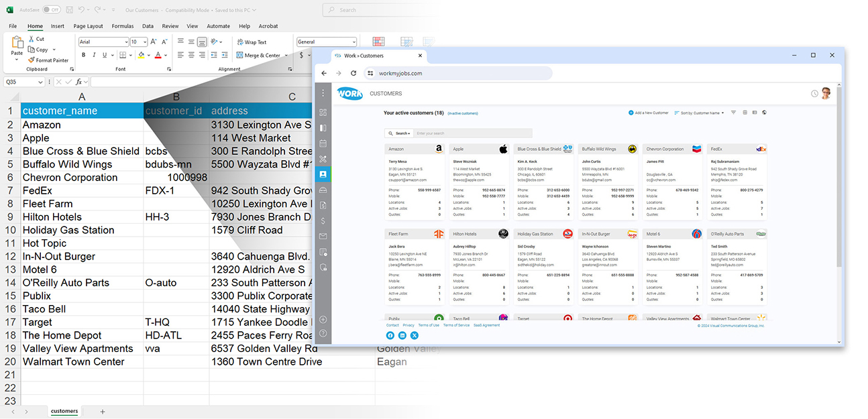The width and height of the screenshot is (868, 419).
Task: Click the filter lines icon on Customers page
Action: click(734, 113)
